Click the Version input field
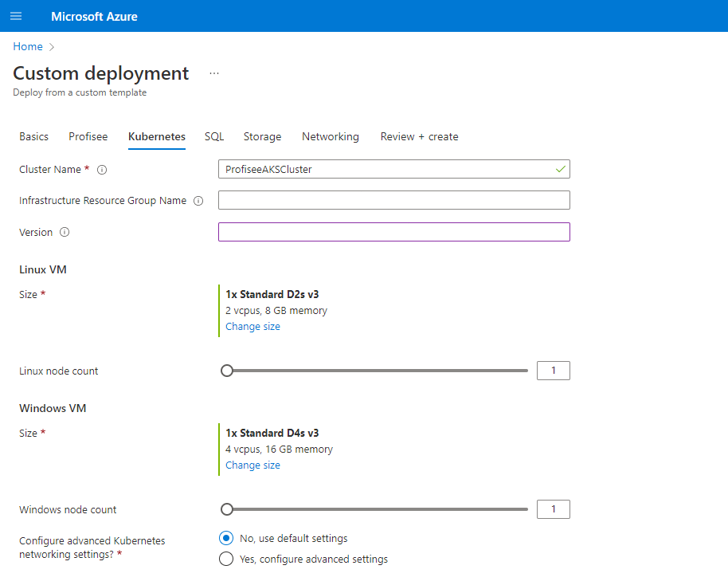This screenshot has height=585, width=728. (x=393, y=232)
